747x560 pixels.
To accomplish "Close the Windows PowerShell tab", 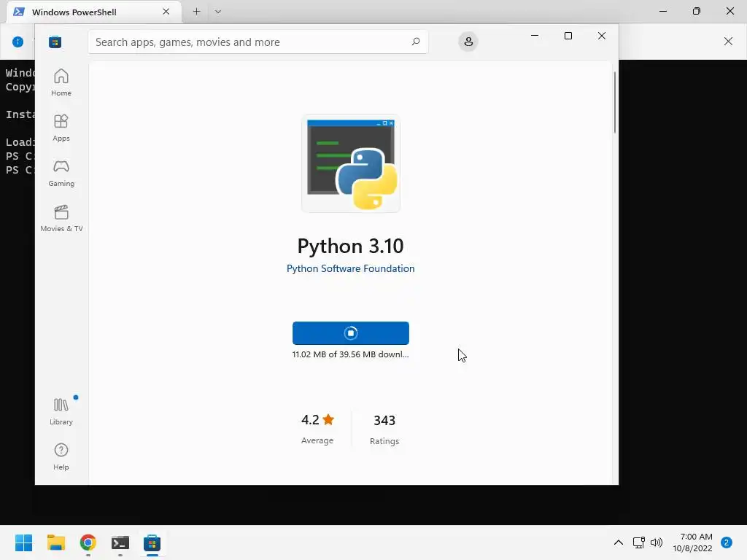I will click(x=166, y=12).
